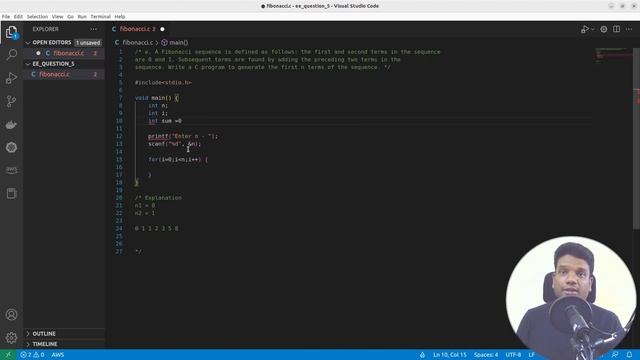Screen dimensions: 640x360
Task: Change end of line sequence LF
Action: point(531,355)
